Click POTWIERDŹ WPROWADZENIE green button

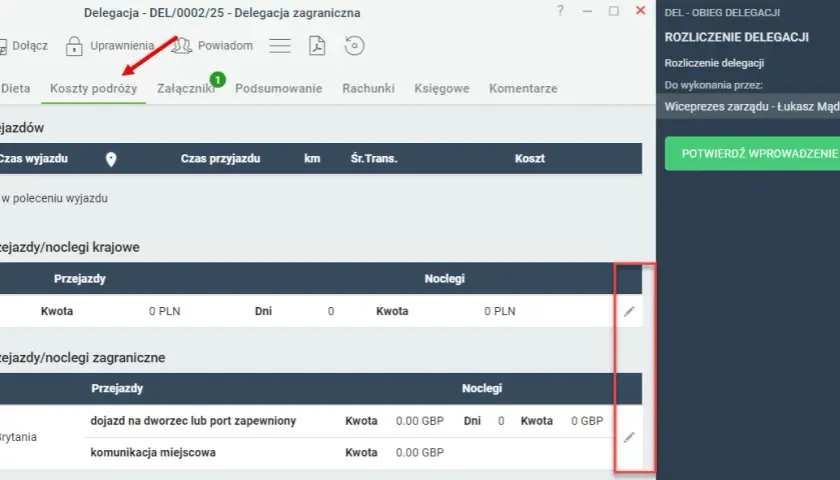[752, 154]
